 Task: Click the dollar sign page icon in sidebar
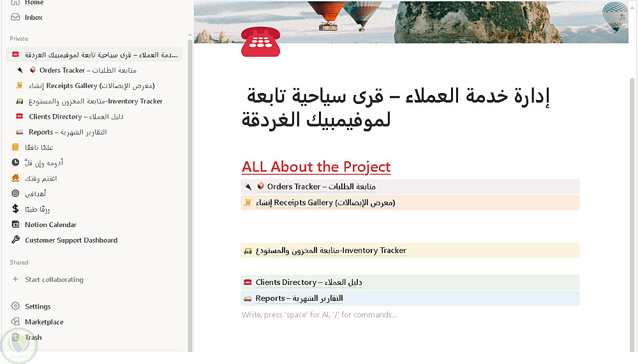(x=16, y=209)
